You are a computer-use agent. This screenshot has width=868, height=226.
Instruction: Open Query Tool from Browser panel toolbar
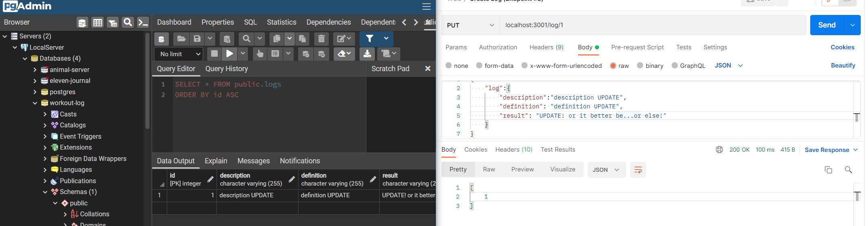pos(82,23)
